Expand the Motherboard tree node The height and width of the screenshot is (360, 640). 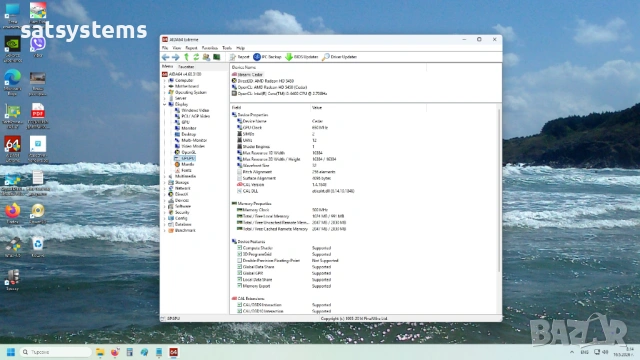[x=165, y=87]
